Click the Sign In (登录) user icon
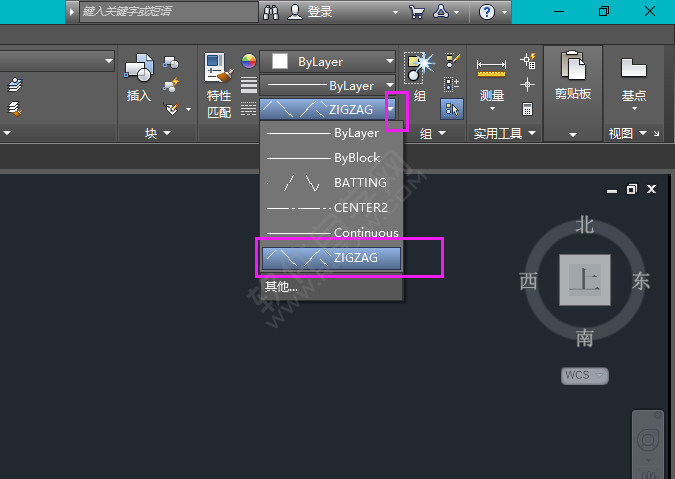Image resolution: width=675 pixels, height=479 pixels. point(295,12)
